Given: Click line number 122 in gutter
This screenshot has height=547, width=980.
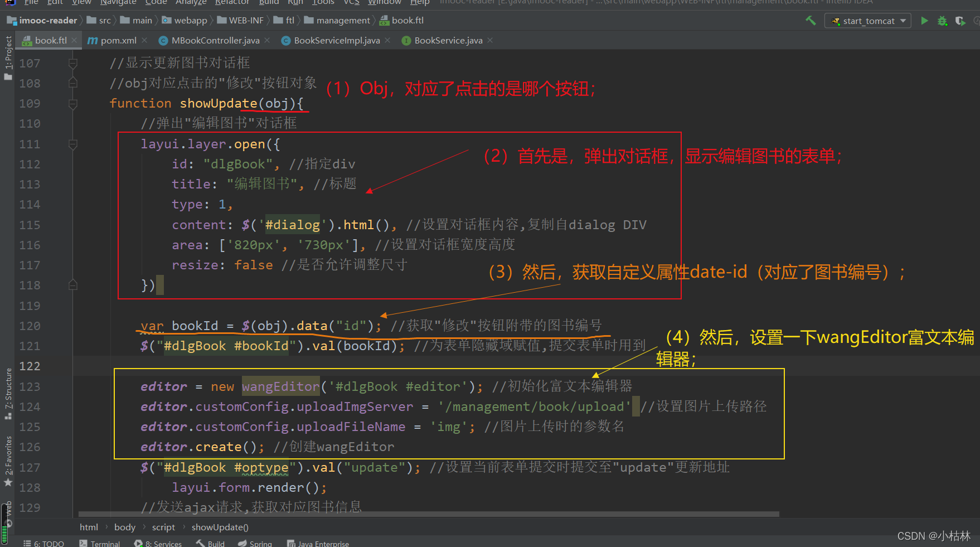Looking at the screenshot, I should [x=30, y=366].
